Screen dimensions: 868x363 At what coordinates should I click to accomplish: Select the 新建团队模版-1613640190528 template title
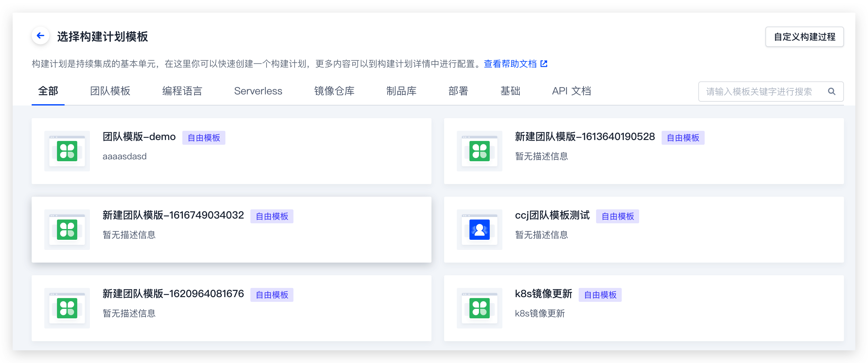coord(585,137)
